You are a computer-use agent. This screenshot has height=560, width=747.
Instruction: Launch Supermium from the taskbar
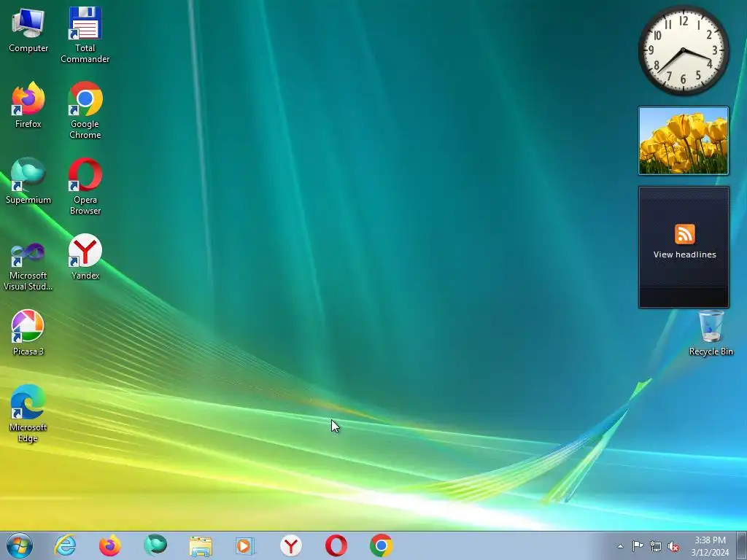(x=155, y=545)
